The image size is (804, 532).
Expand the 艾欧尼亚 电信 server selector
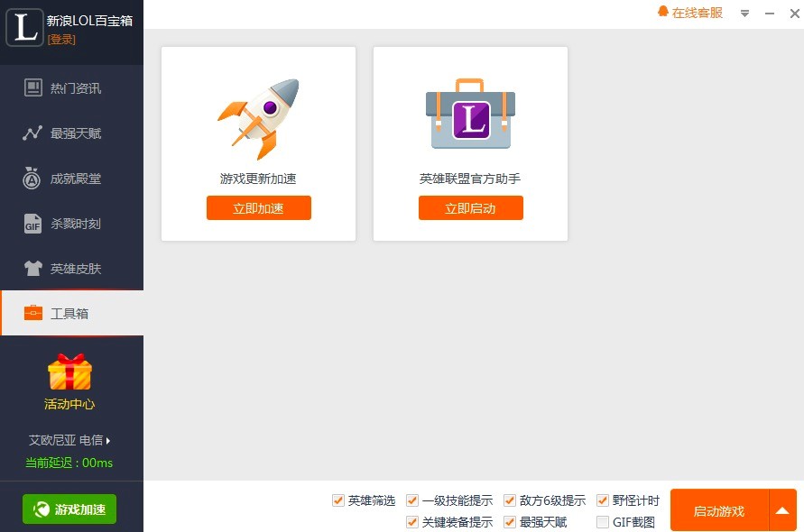pos(69,440)
